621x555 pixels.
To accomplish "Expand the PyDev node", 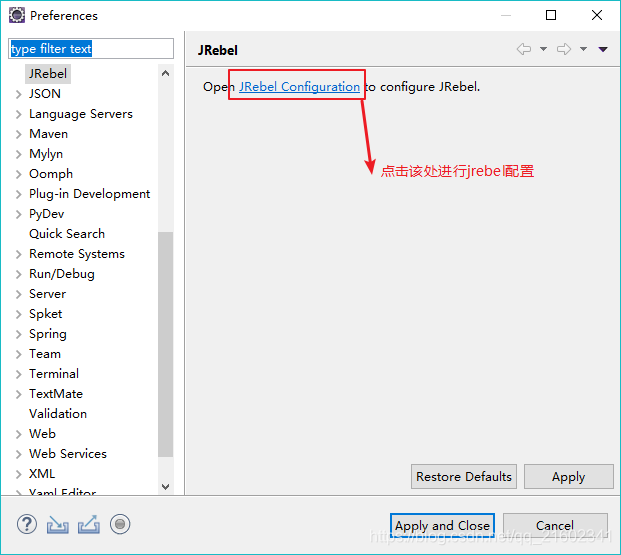I will 18,214.
